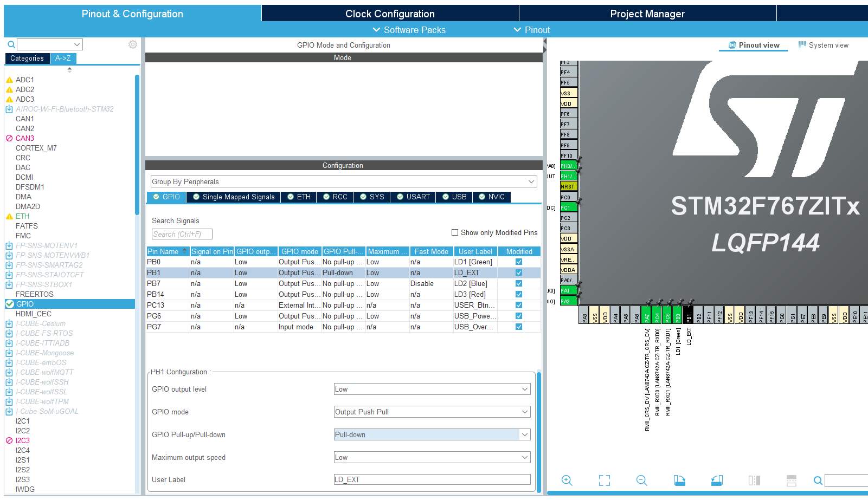Viewport: 868px width, 500px height.
Task: Open the peripheral list settings gear
Action: 133,44
